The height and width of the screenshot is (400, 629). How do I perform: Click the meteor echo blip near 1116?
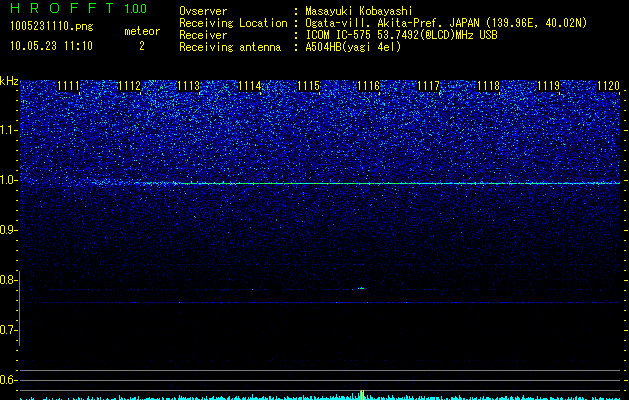point(361,288)
